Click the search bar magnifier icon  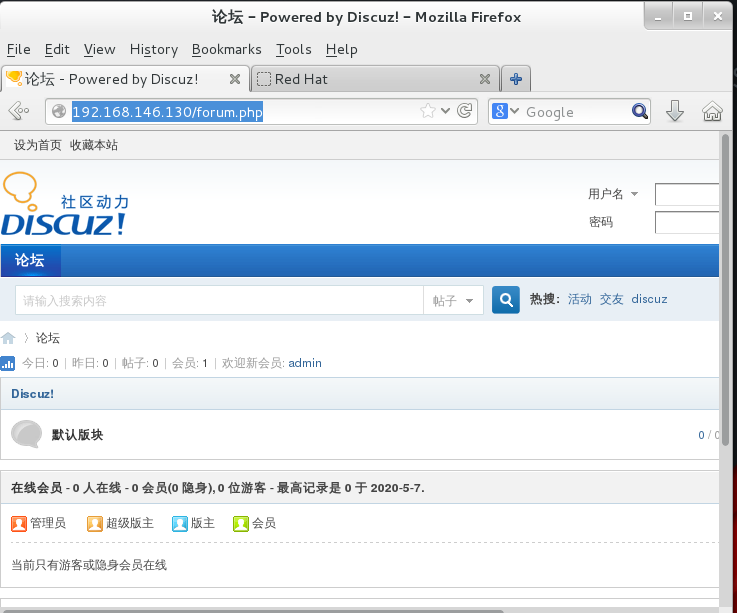coord(640,111)
